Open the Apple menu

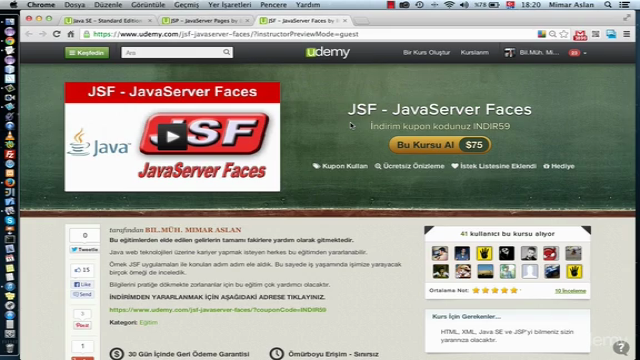[x=13, y=5]
